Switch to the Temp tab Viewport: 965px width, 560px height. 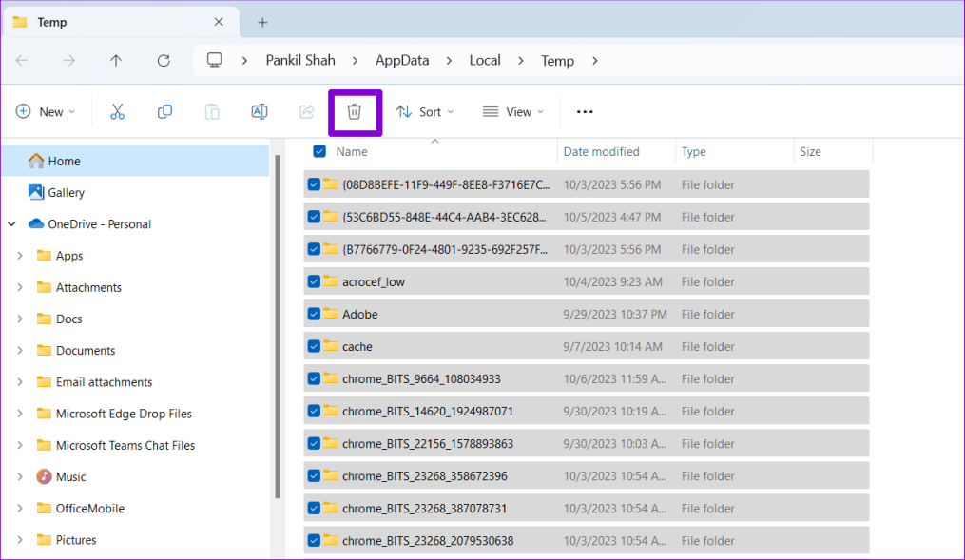[x=52, y=21]
